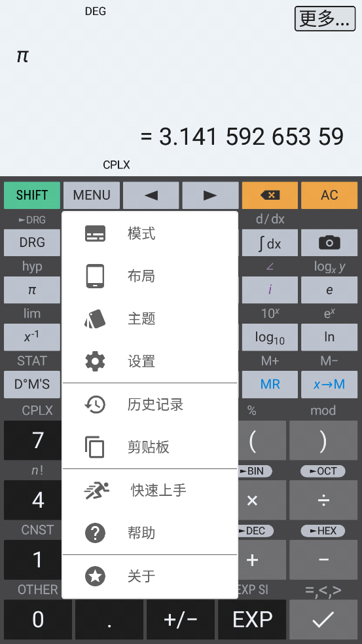Viewport: 362px width, 644px height.
Task: Tap the pi key
Action: 32,290
